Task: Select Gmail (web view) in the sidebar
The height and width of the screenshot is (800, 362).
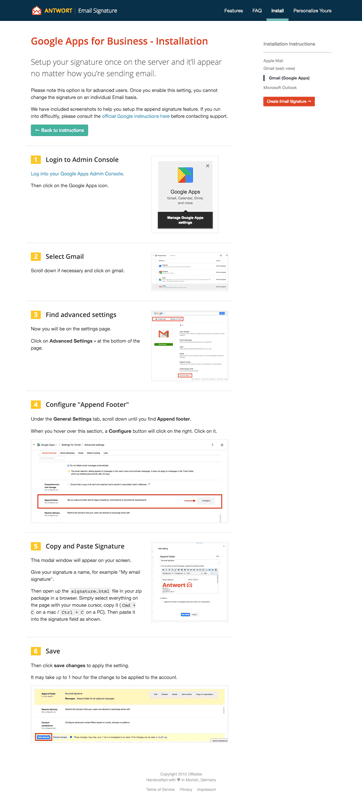Action: click(279, 68)
